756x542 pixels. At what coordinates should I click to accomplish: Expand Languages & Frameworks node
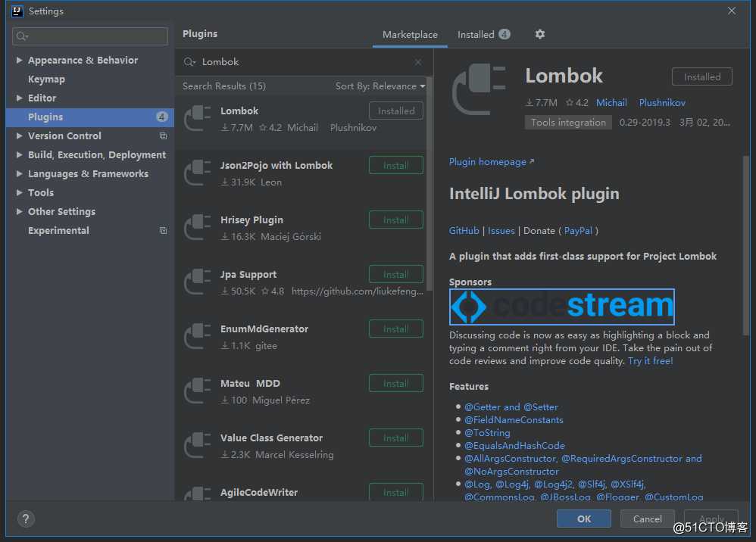point(19,173)
